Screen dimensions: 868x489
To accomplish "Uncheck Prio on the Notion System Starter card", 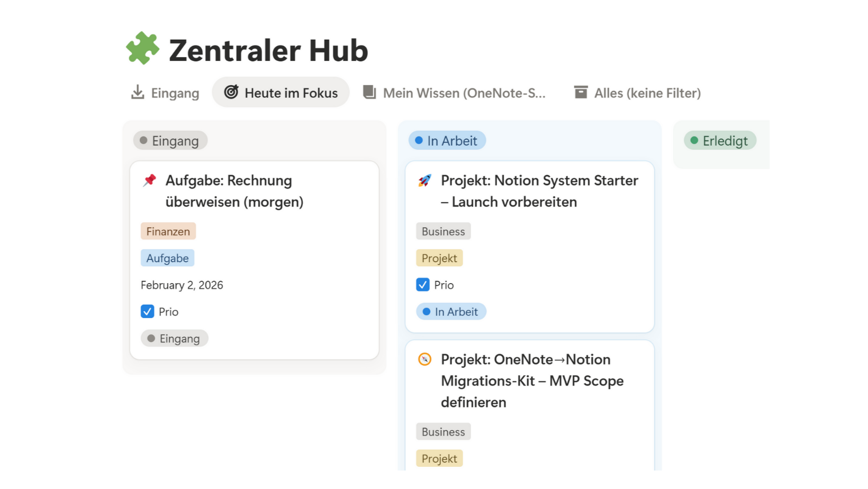I will click(x=423, y=285).
